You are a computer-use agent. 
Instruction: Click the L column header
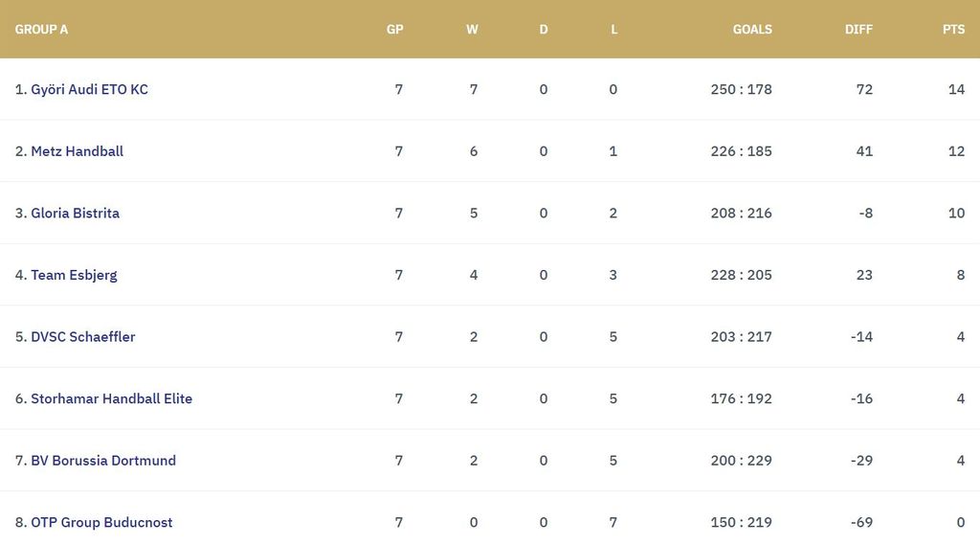613,30
